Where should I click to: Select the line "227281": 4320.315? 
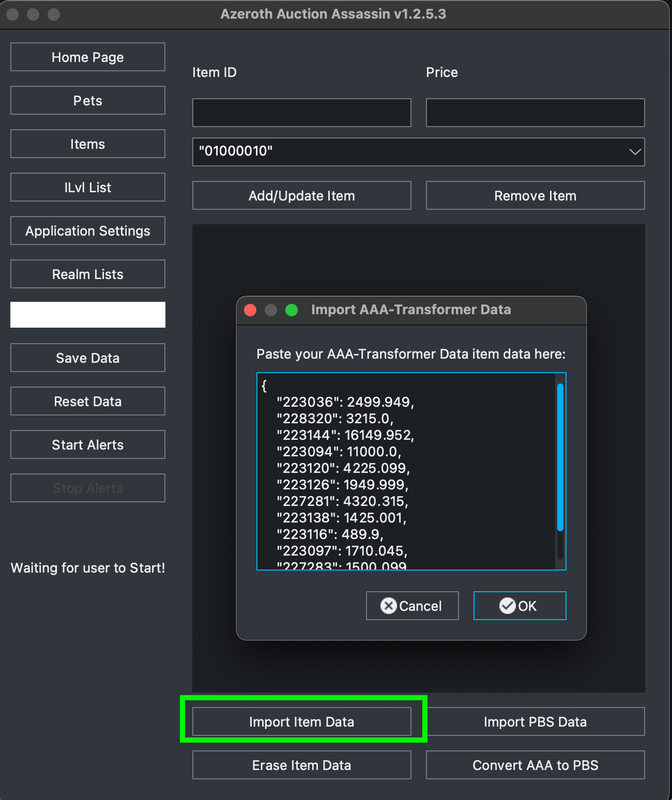pyautogui.click(x=343, y=501)
